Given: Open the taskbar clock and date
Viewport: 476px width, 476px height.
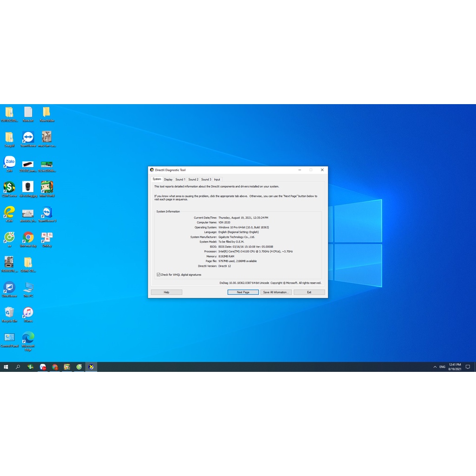Looking at the screenshot, I should click(x=455, y=367).
